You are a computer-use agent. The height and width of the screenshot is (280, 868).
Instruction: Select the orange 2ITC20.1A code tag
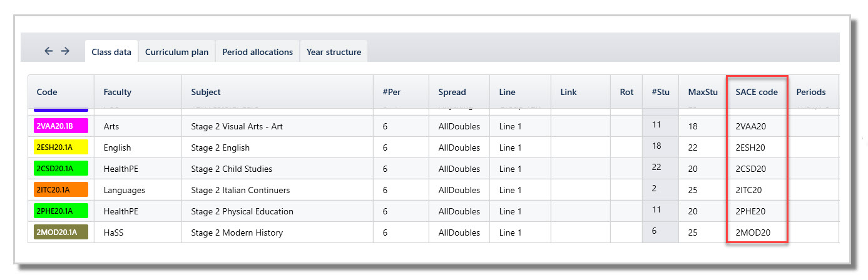coord(61,190)
